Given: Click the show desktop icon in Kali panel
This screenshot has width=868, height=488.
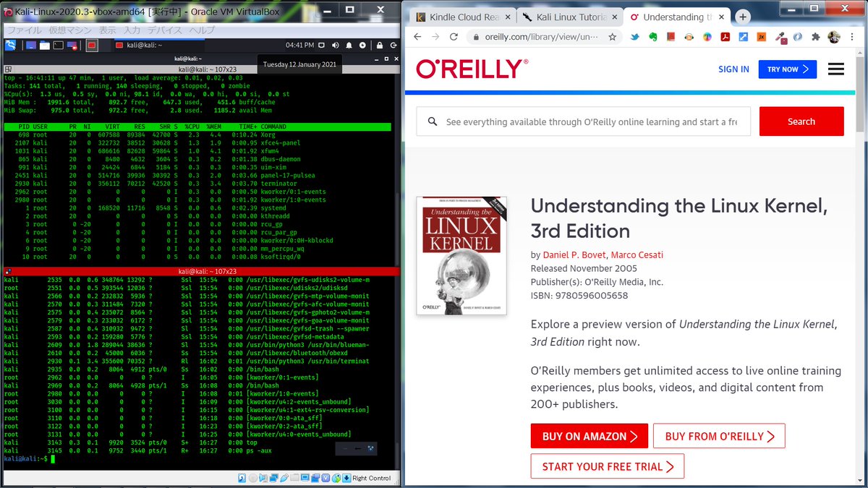Looking at the screenshot, I should coord(31,45).
